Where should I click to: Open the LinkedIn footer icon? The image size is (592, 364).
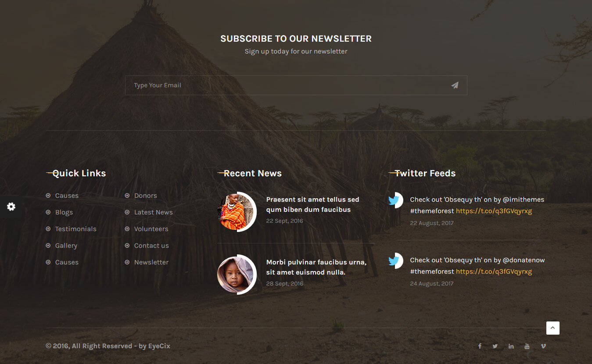pyautogui.click(x=511, y=346)
